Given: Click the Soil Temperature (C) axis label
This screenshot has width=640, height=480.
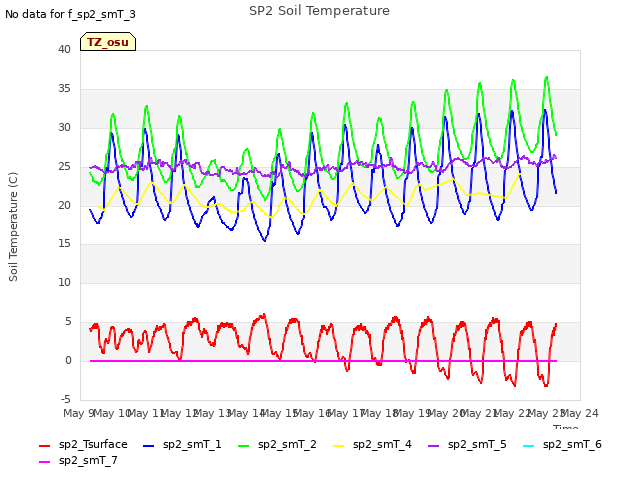Looking at the screenshot, I should [x=13, y=227].
